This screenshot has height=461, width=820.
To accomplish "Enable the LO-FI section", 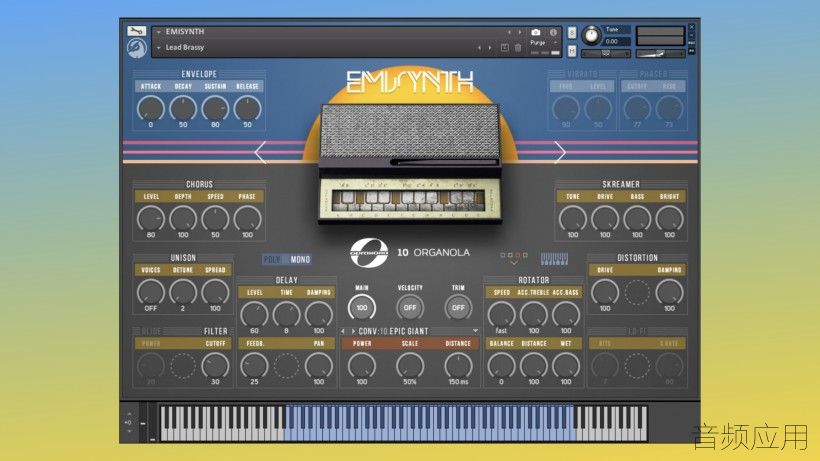I will click(637, 331).
